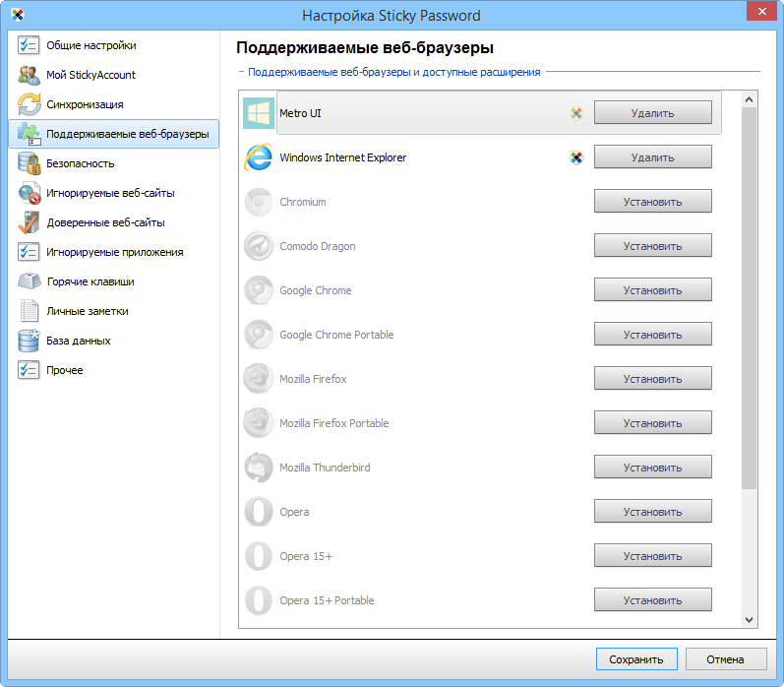Click the Google Chrome browser icon
Screen dimensions: 784x687
259,290
